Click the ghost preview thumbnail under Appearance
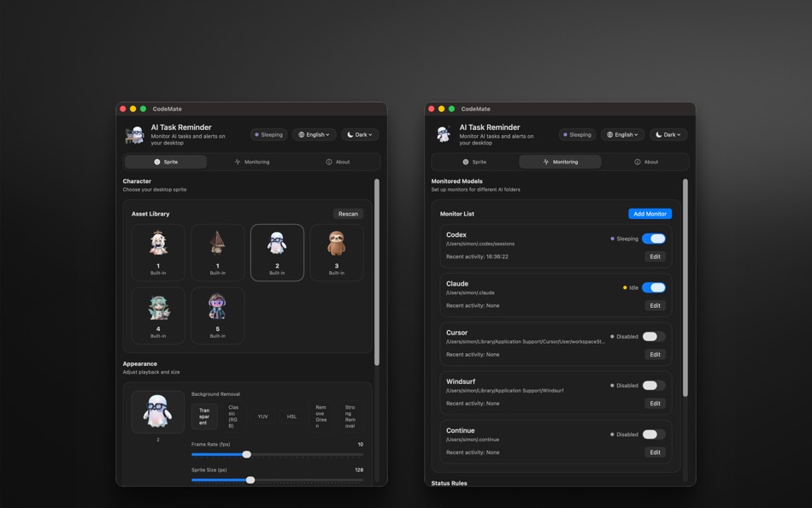The height and width of the screenshot is (508, 812). pos(158,412)
